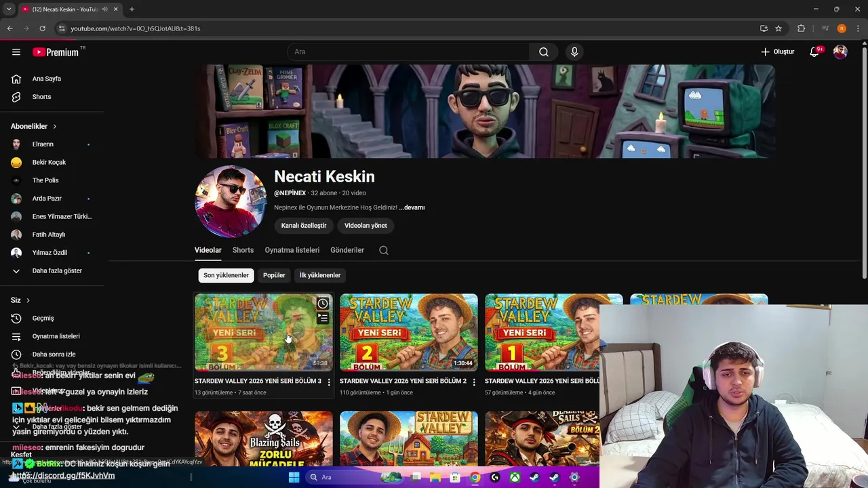The image size is (868, 488).
Task: Open options menu for Bölüm 3 video
Action: (x=329, y=382)
